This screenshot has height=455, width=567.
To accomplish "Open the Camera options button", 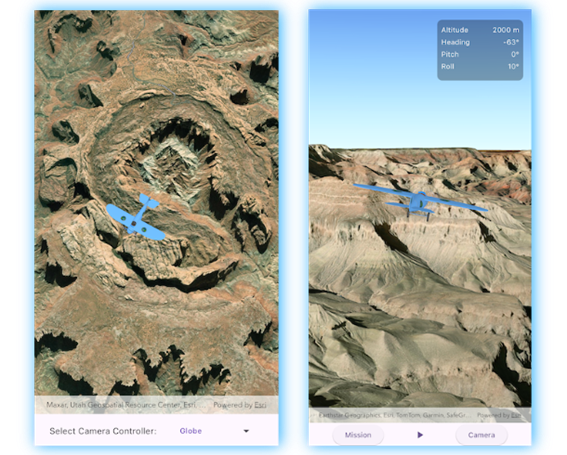I will [x=481, y=435].
